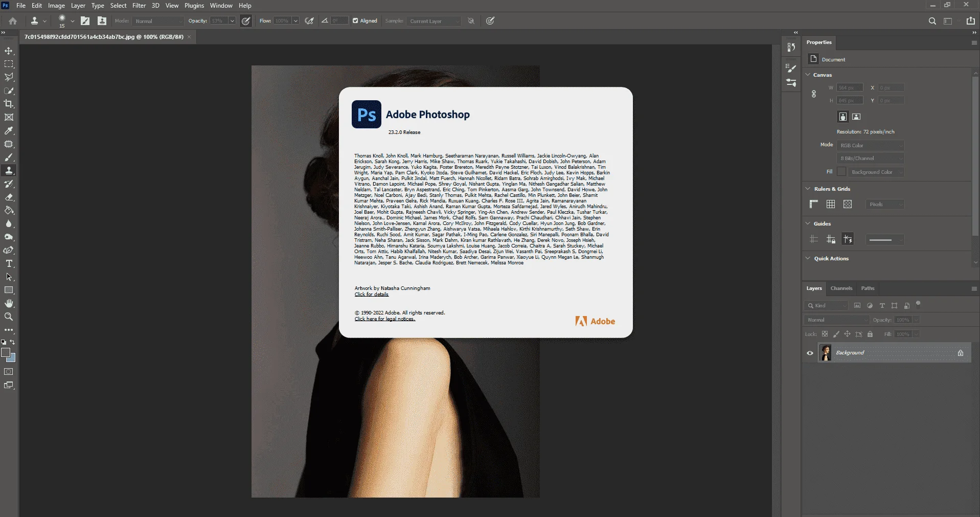Viewport: 980px width, 517px height.
Task: Open the Filter menu
Action: (139, 6)
